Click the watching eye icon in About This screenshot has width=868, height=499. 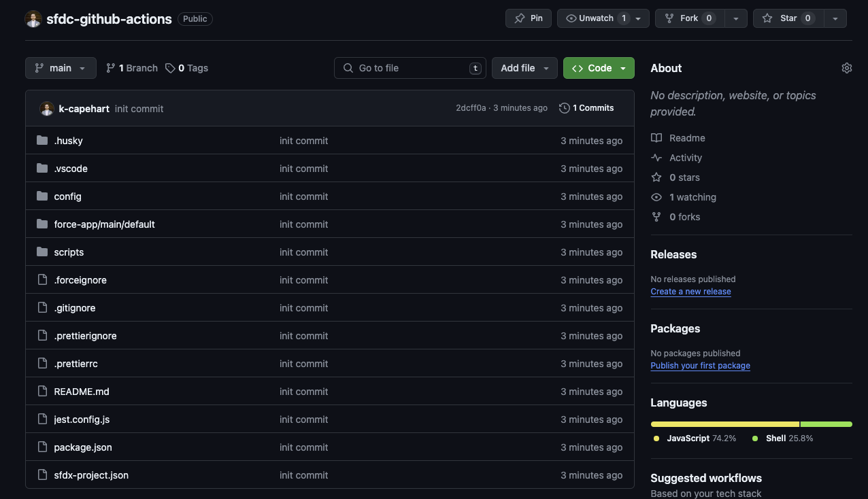pos(656,197)
